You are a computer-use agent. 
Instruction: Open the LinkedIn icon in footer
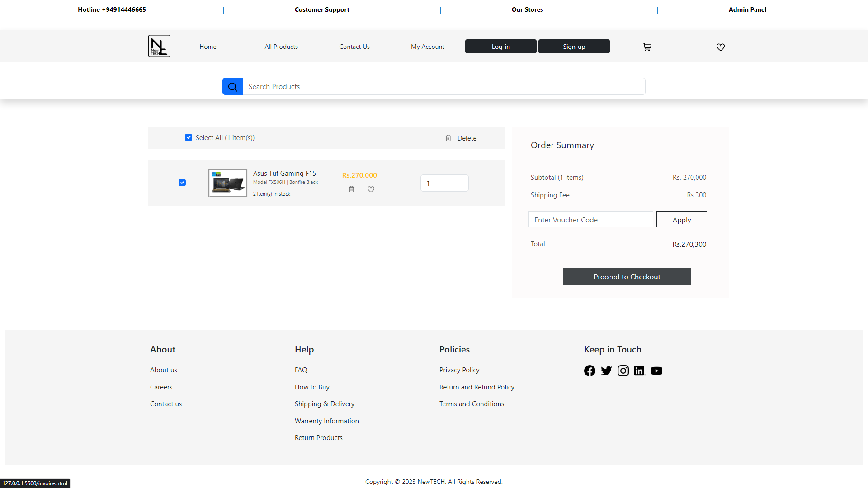[639, 371]
